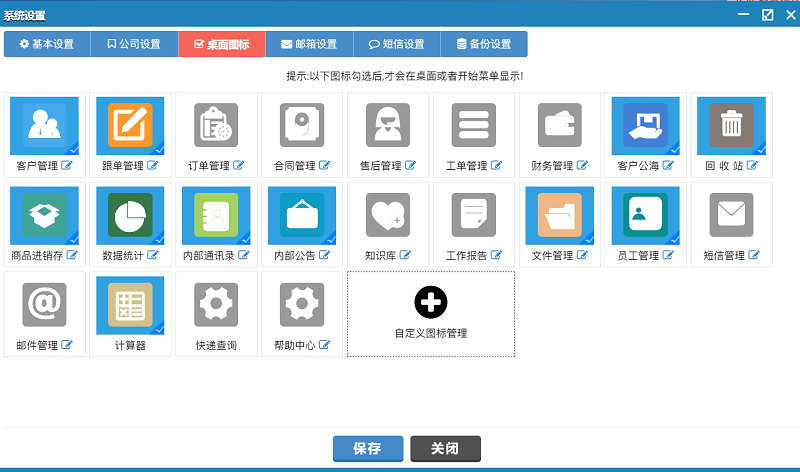
Task: Open 自定义图标管理 plus tile
Action: (x=431, y=313)
